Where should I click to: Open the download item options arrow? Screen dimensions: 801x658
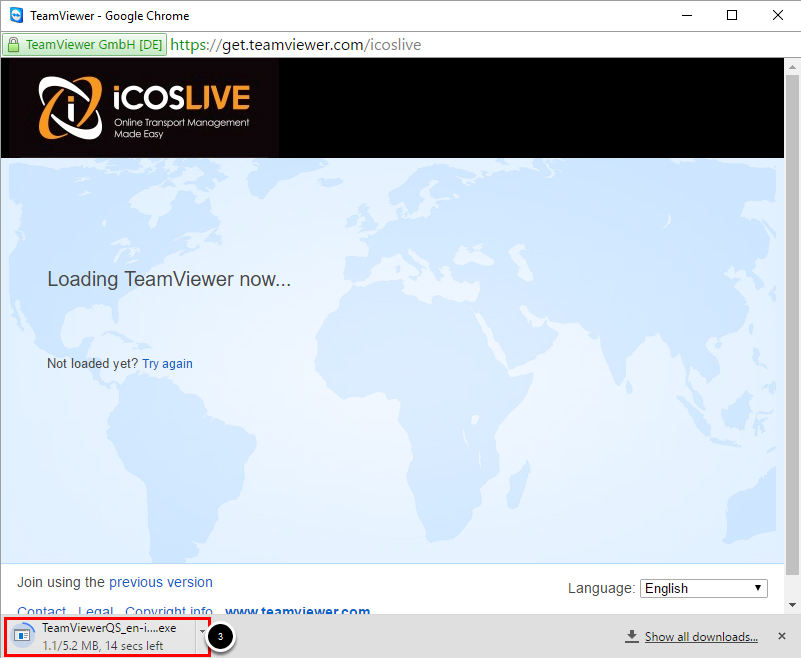[202, 632]
